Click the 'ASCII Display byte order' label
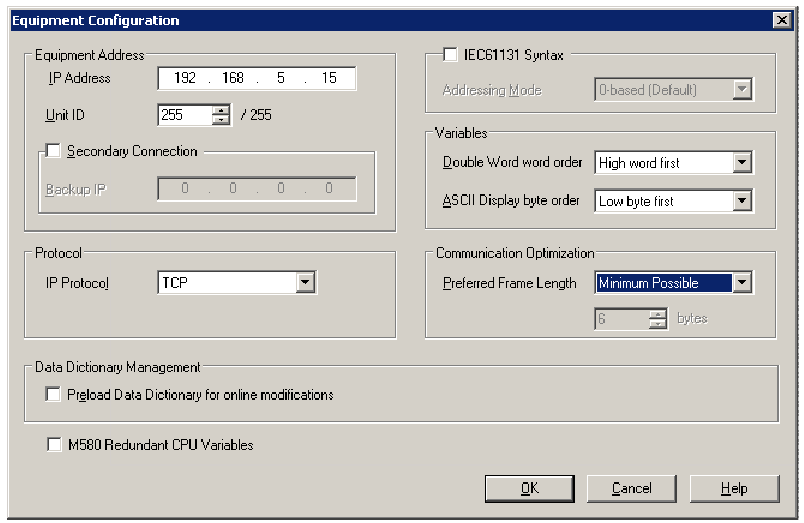The height and width of the screenshot is (523, 804). 511,200
